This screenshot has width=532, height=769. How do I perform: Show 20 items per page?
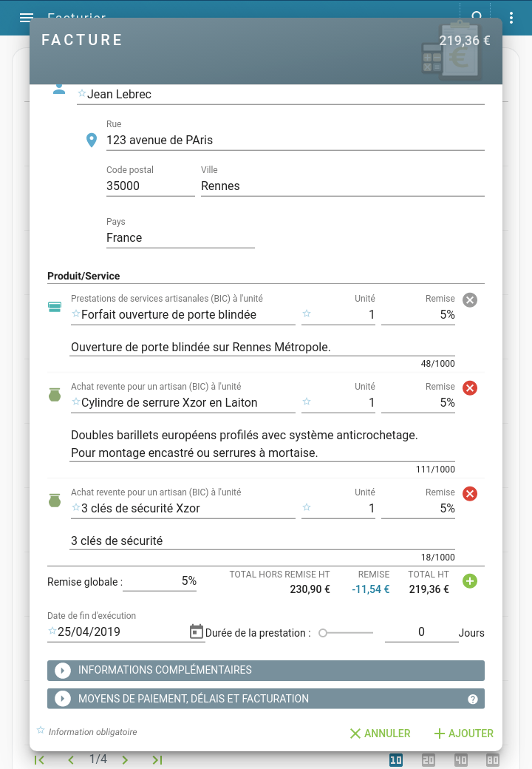[x=428, y=760]
